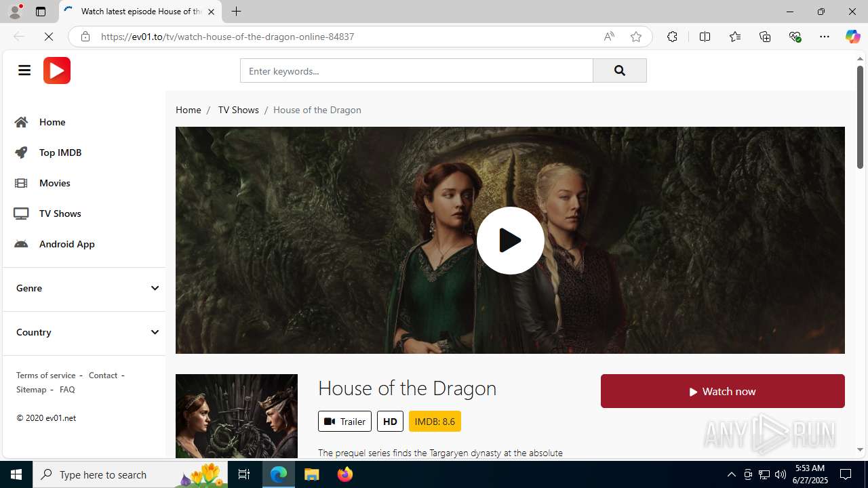Image resolution: width=868 pixels, height=488 pixels.
Task: Open Terms of service link
Action: click(x=46, y=375)
